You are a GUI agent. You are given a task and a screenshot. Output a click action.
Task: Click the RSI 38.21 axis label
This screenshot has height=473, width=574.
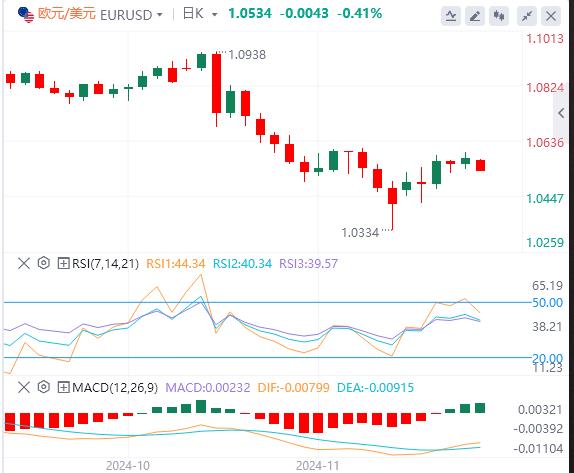click(547, 327)
